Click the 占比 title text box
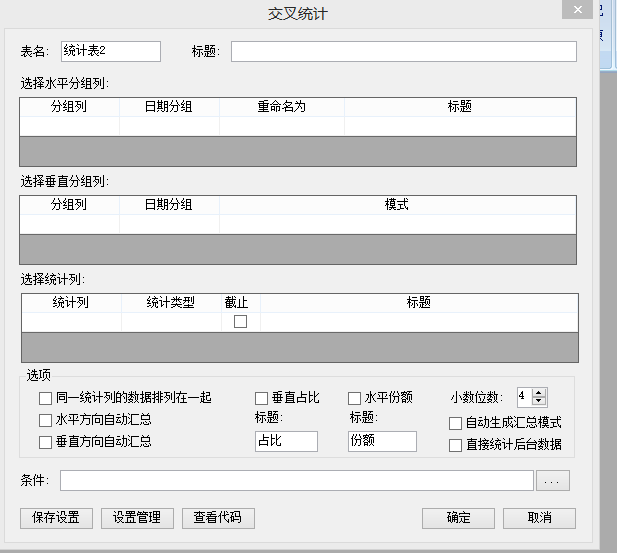Image resolution: width=617 pixels, height=553 pixels. [x=286, y=441]
